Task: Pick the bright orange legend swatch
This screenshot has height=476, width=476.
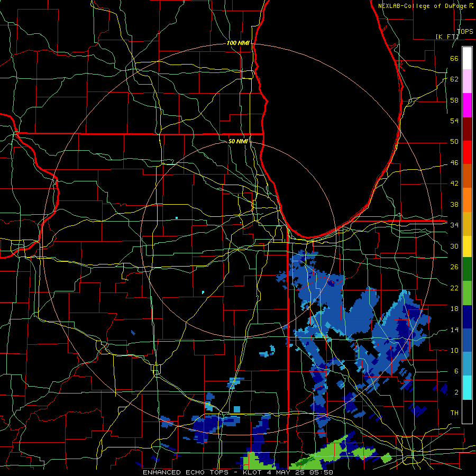Action: click(467, 200)
